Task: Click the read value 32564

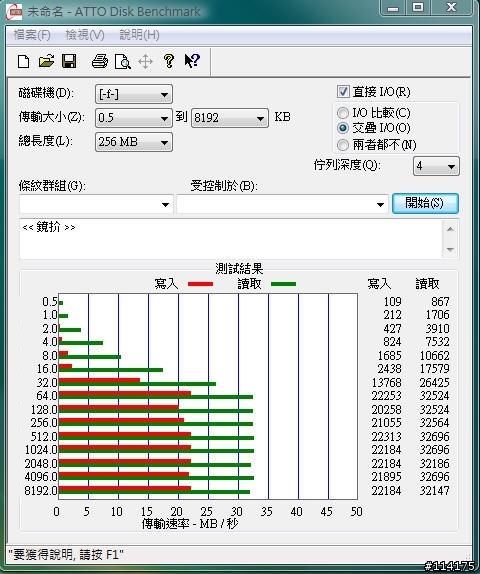Action: [x=434, y=423]
